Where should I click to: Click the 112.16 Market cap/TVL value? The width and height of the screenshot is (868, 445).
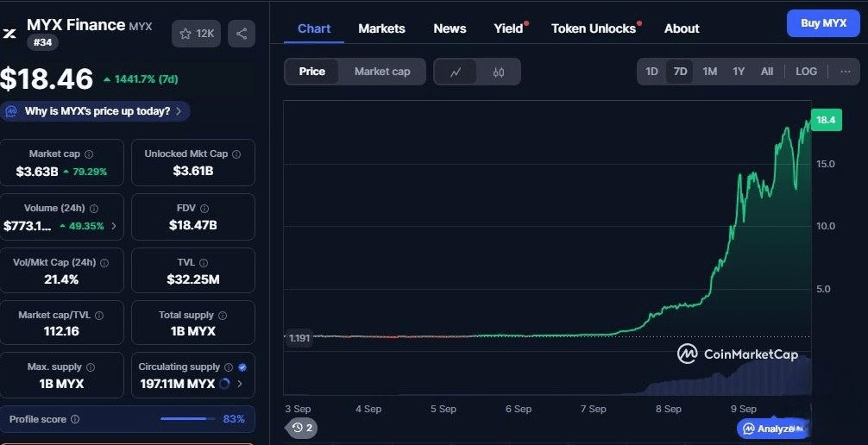coord(61,331)
